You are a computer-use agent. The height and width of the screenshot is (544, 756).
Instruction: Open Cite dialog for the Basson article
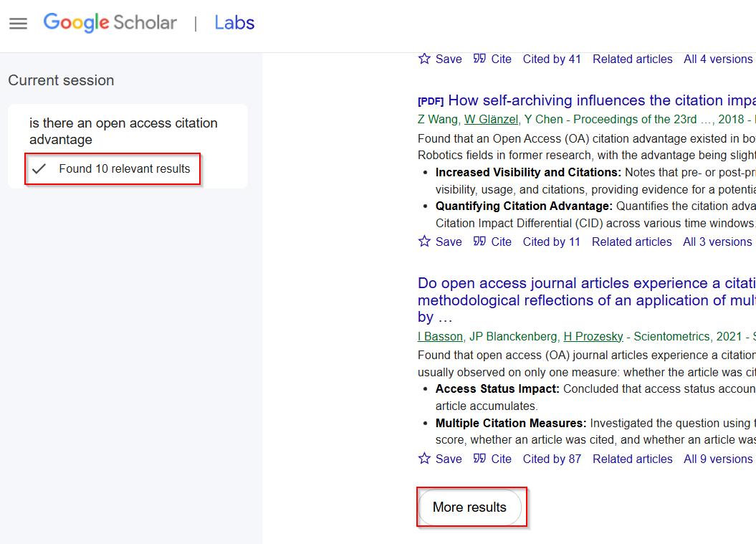492,459
